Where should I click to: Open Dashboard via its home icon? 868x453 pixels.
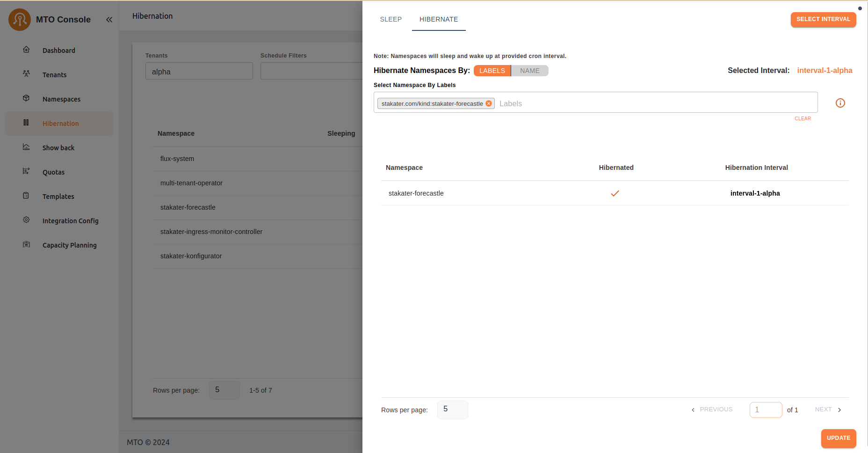[26, 50]
